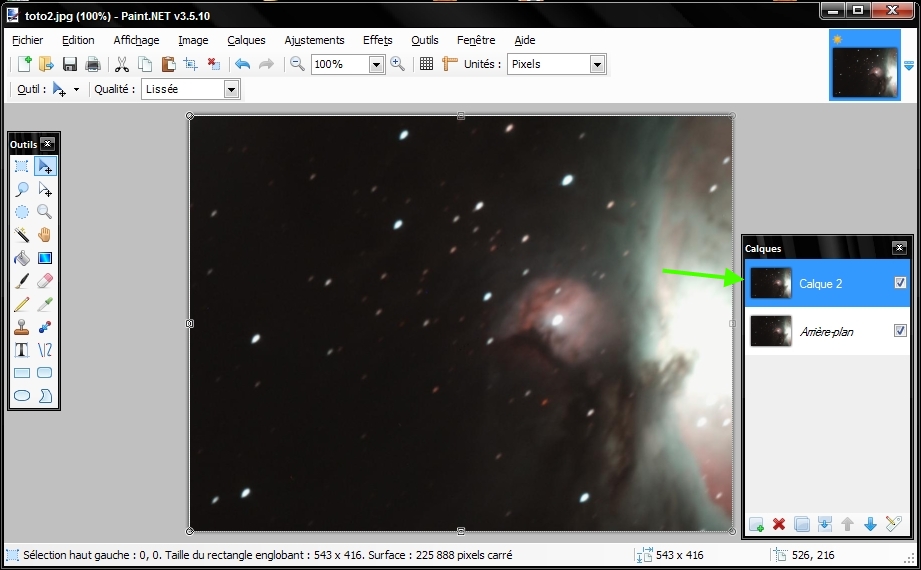
Task: Open the zoom percentage dropdown
Action: [x=377, y=65]
